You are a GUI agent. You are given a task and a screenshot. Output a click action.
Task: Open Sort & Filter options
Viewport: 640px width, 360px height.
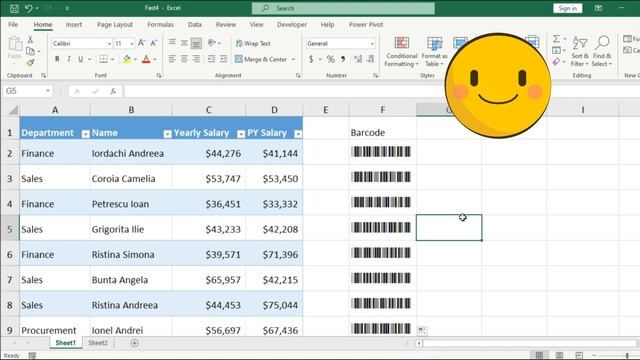[580, 51]
